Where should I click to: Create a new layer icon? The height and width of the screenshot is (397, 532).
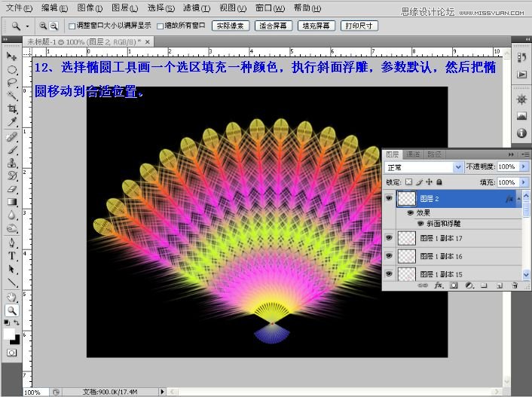[499, 286]
